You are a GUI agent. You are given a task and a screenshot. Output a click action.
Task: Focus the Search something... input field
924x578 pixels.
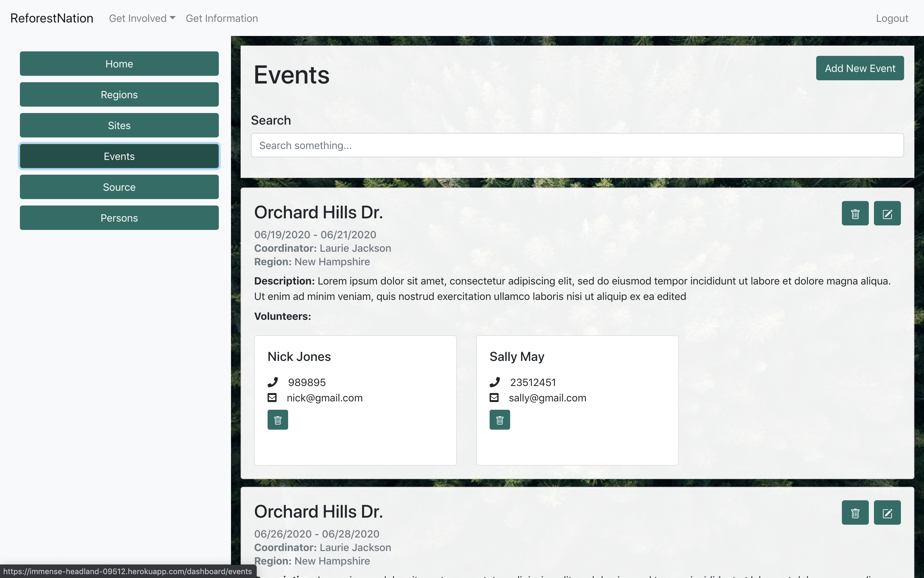pyautogui.click(x=577, y=145)
